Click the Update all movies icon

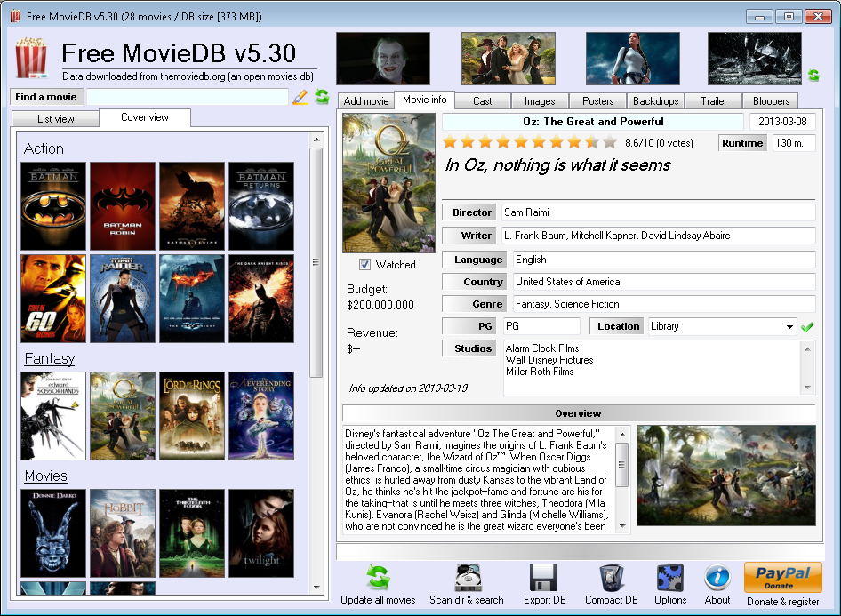(x=378, y=578)
